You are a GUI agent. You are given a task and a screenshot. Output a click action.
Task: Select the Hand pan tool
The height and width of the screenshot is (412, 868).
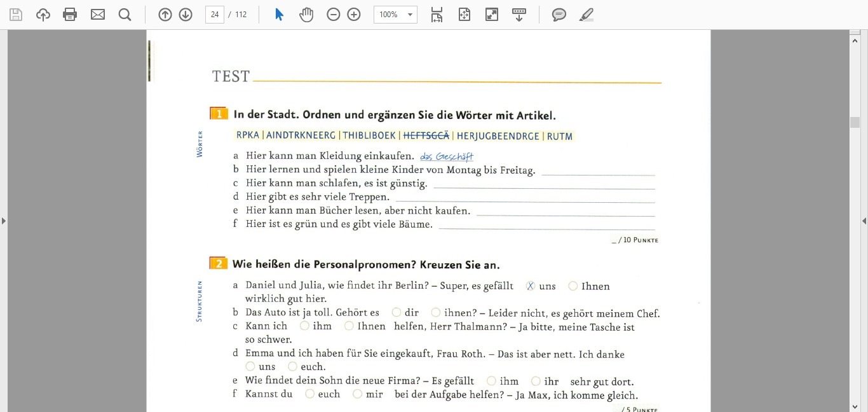click(306, 15)
